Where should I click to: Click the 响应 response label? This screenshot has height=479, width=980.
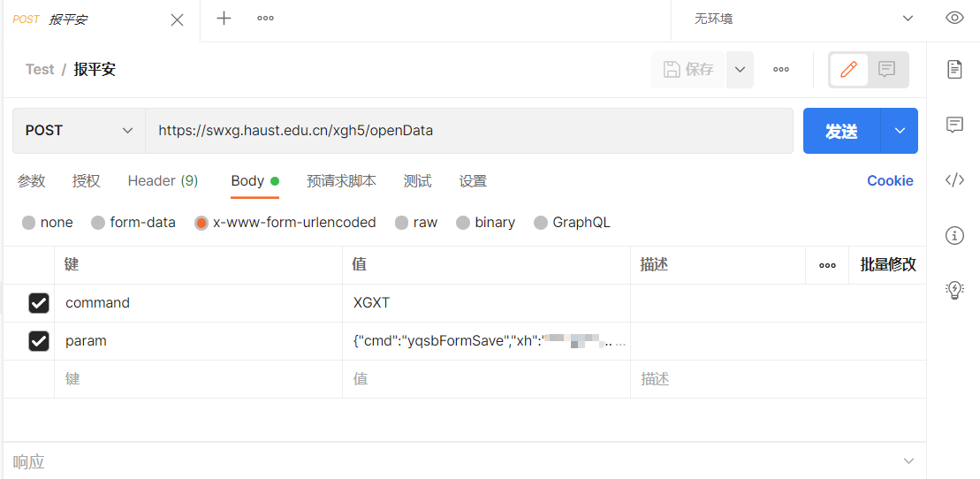(x=29, y=462)
